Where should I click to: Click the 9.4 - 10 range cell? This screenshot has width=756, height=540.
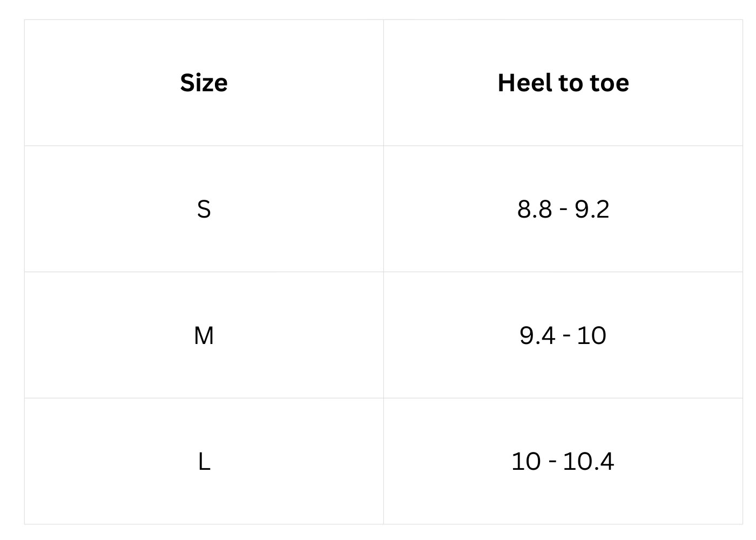coord(563,336)
